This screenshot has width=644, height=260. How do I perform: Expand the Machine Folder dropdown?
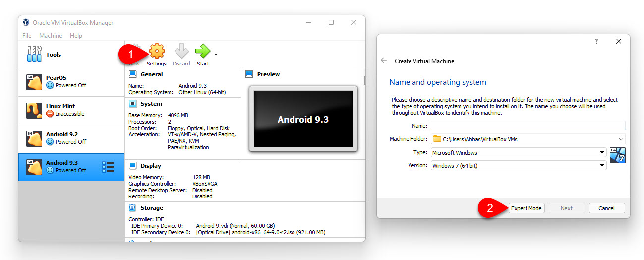click(x=621, y=139)
